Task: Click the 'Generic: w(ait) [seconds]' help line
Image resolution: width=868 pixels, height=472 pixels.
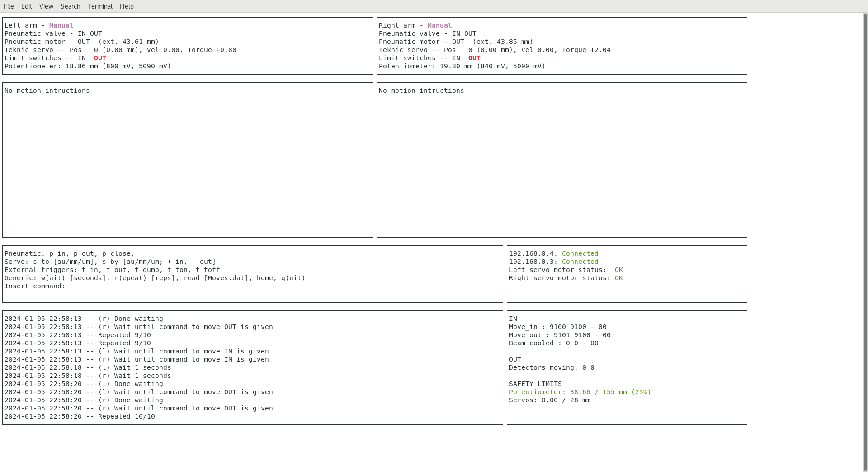Action: click(155, 278)
